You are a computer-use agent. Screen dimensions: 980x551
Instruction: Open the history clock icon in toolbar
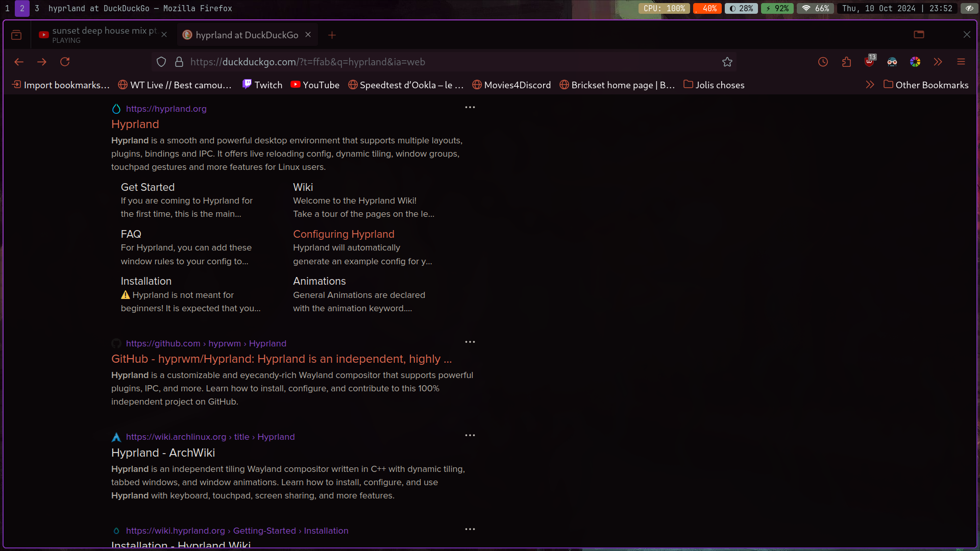(x=823, y=62)
